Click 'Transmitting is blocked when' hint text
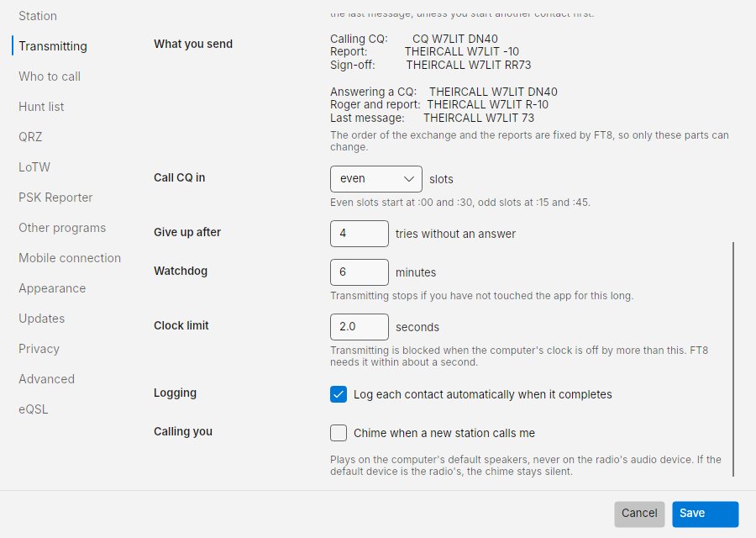This screenshot has height=538, width=756. (x=519, y=356)
